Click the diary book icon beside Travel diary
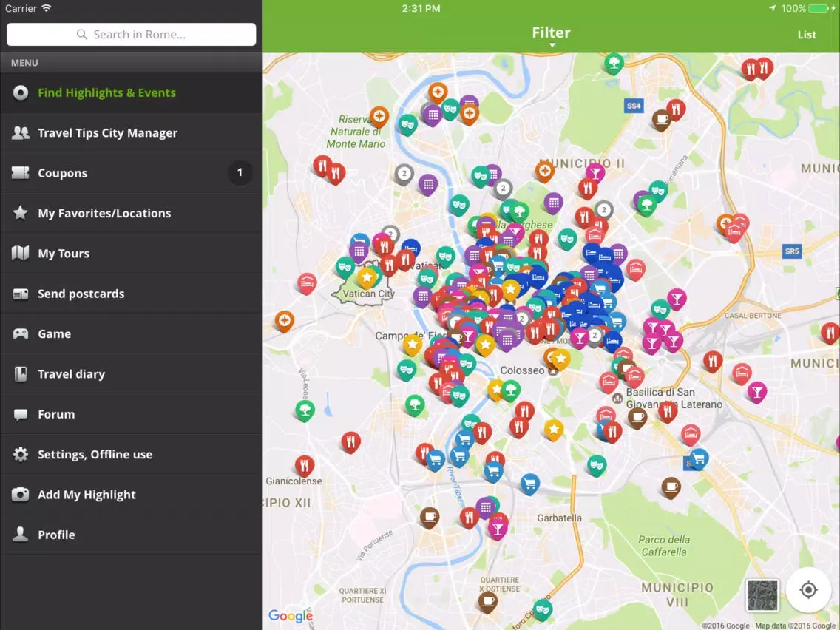Viewport: 840px width, 630px height. [x=21, y=374]
